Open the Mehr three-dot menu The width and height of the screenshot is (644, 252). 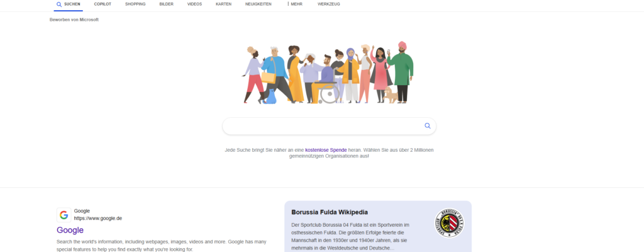click(294, 4)
